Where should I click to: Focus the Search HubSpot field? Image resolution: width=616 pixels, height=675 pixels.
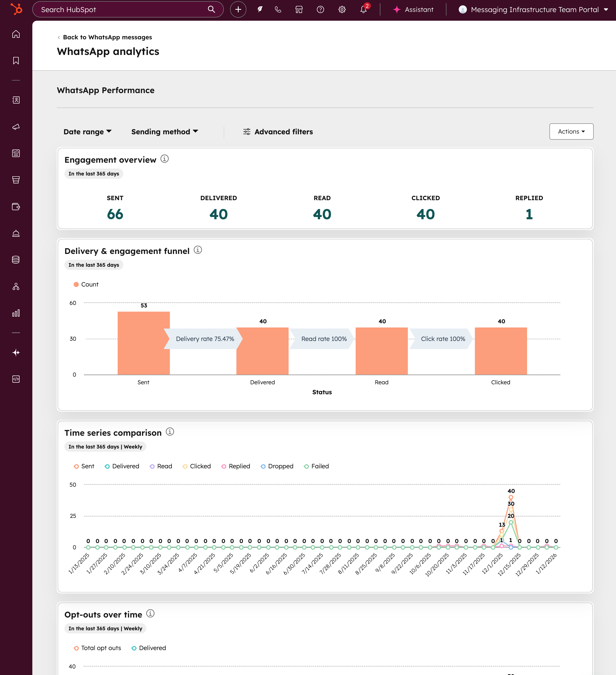128,9
